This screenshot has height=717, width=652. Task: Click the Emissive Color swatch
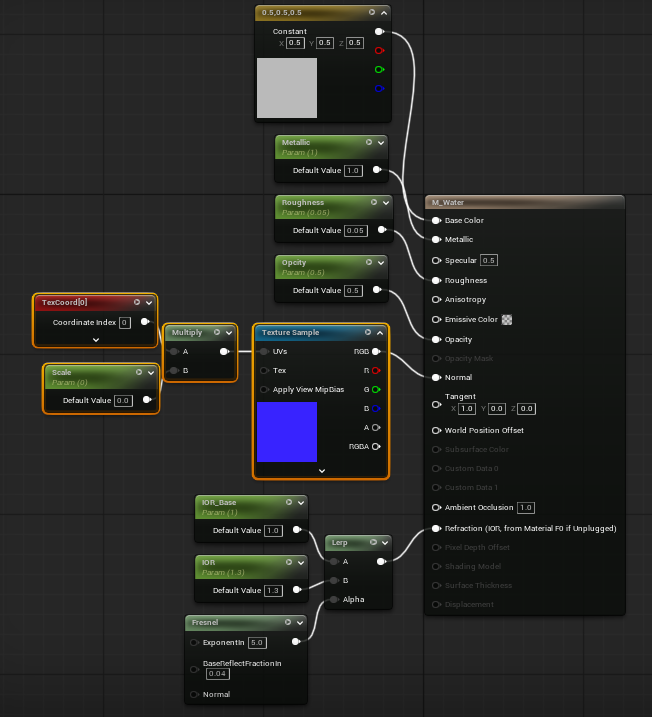coord(507,320)
